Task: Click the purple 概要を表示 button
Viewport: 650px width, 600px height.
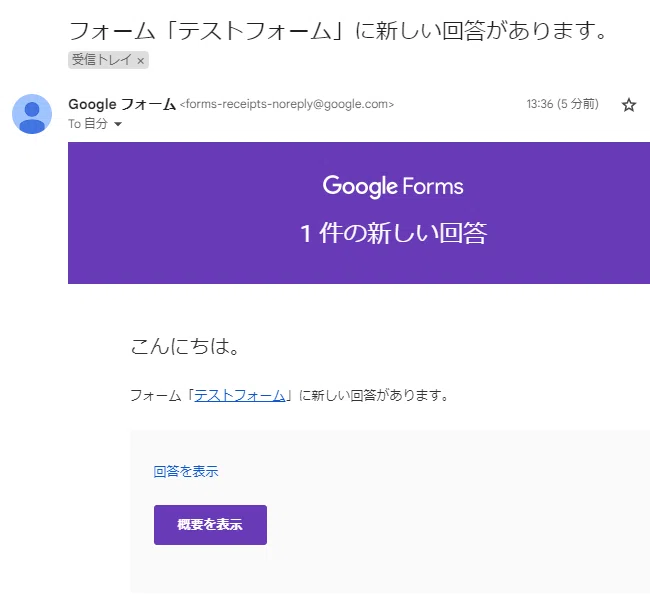Action: [x=210, y=525]
